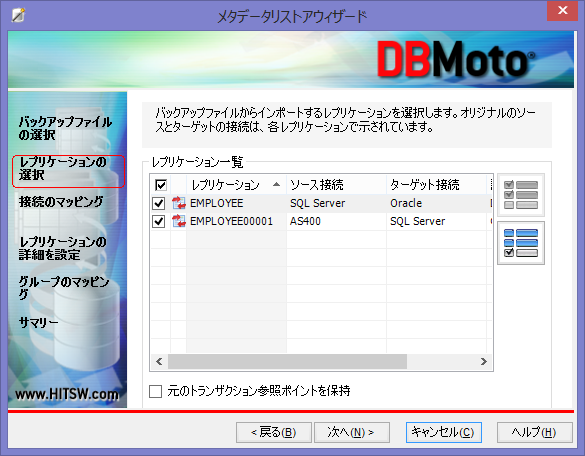
Task: Click the EMPLOYEE replication row icon
Action: 179,203
